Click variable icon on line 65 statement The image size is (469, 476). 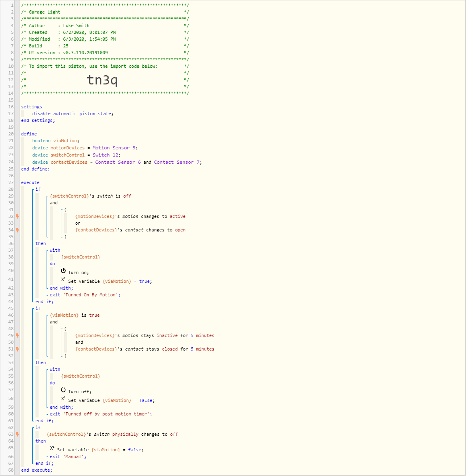click(52, 448)
